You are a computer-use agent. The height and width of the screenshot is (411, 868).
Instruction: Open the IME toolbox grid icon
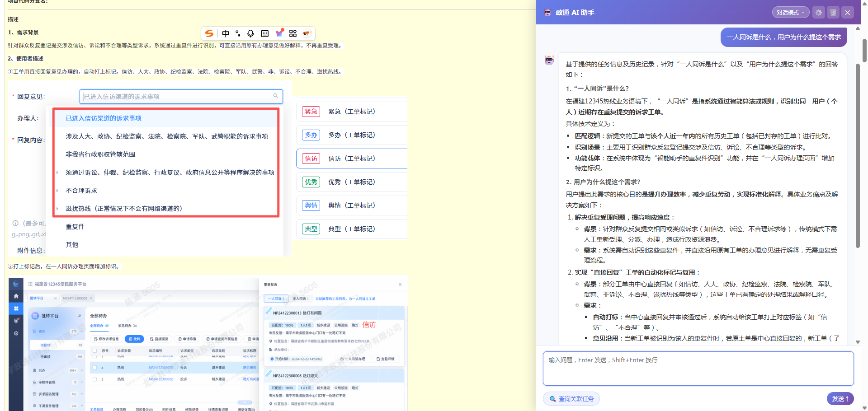(x=293, y=33)
